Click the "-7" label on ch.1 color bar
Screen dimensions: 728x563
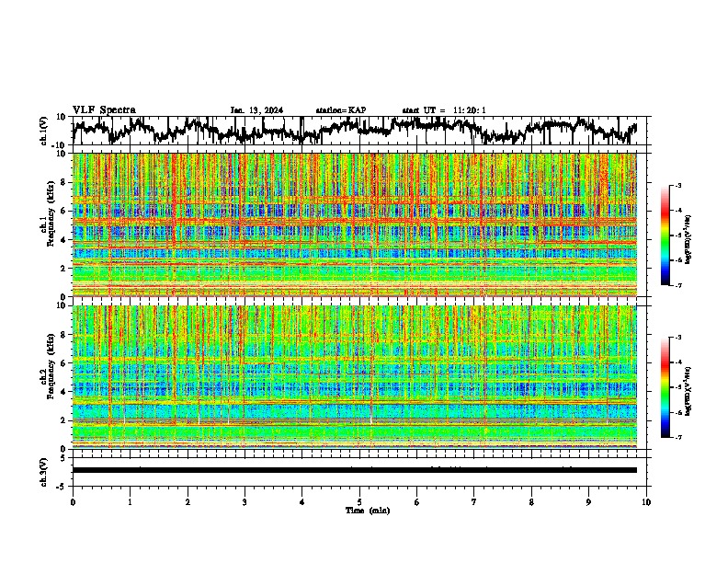[x=678, y=285]
